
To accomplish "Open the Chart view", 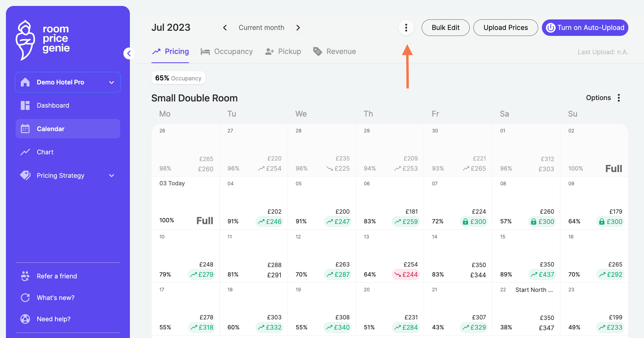I will pos(68,152).
